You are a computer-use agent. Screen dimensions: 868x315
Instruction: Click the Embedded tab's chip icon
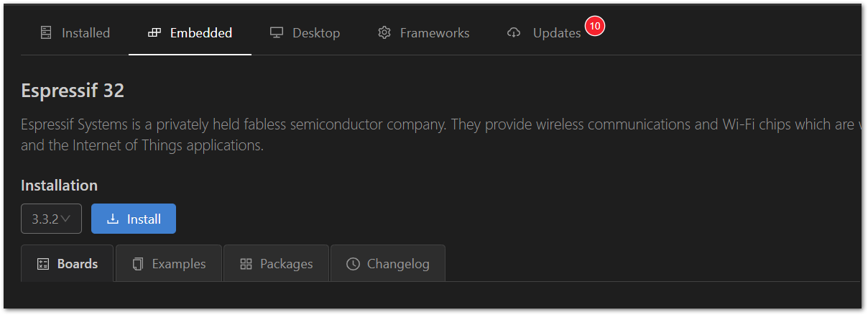154,33
